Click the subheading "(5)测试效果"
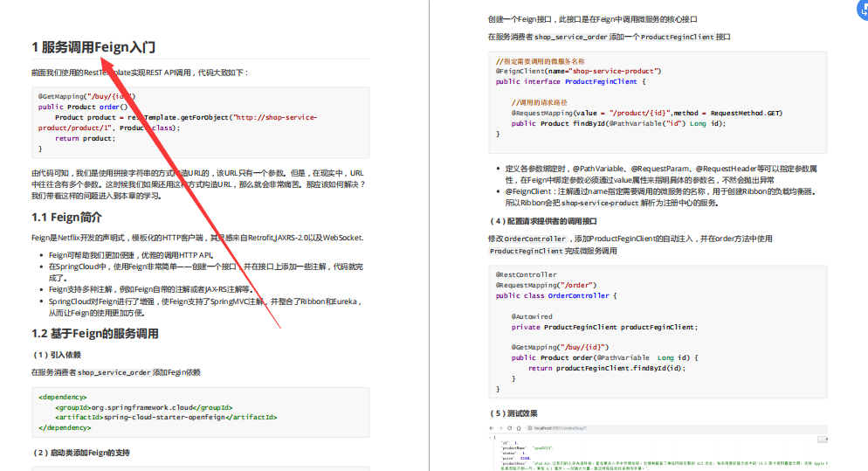Image resolution: width=868 pixels, height=471 pixels. pyautogui.click(x=513, y=413)
